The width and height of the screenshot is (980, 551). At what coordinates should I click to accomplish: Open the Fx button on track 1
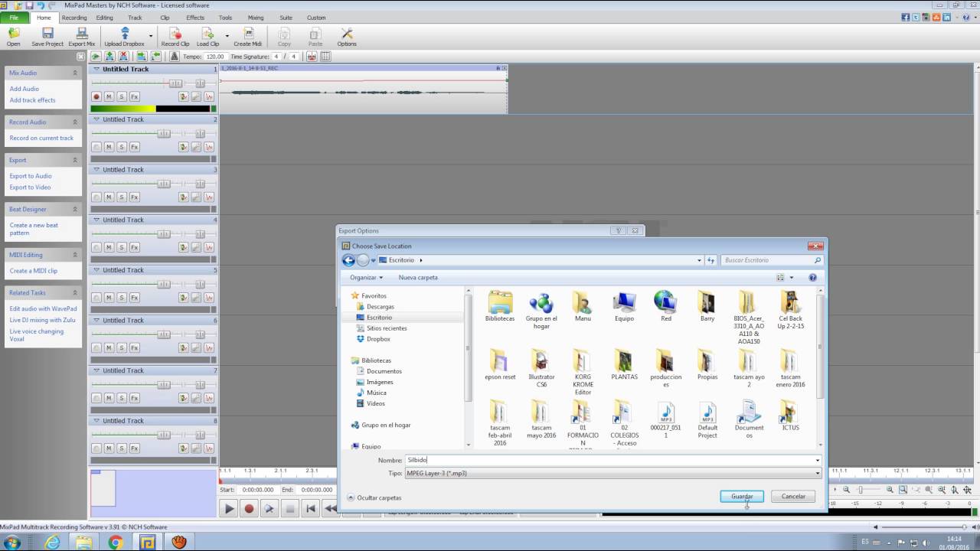pos(134,96)
